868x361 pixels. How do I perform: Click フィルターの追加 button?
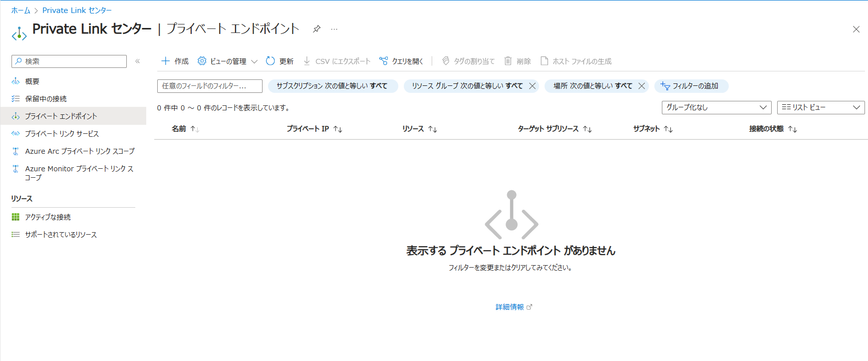tap(691, 86)
